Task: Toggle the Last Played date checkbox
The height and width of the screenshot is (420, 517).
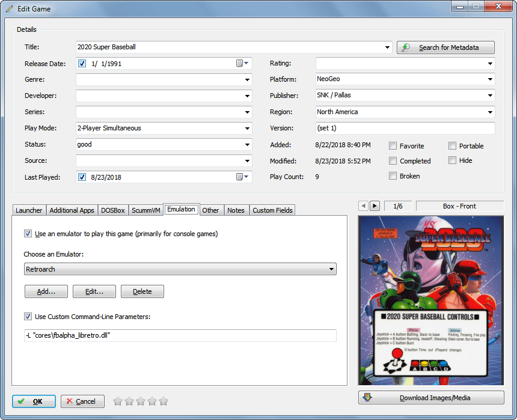Action: [82, 177]
